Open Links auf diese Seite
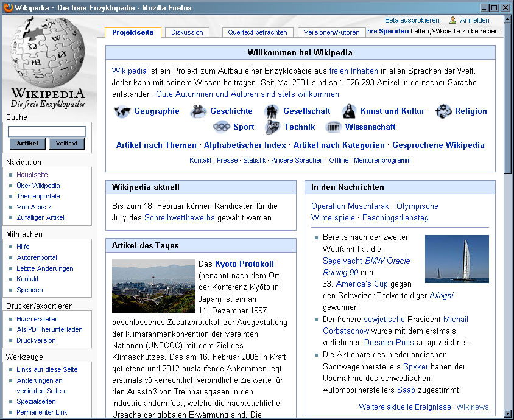514x420 pixels. [47, 369]
